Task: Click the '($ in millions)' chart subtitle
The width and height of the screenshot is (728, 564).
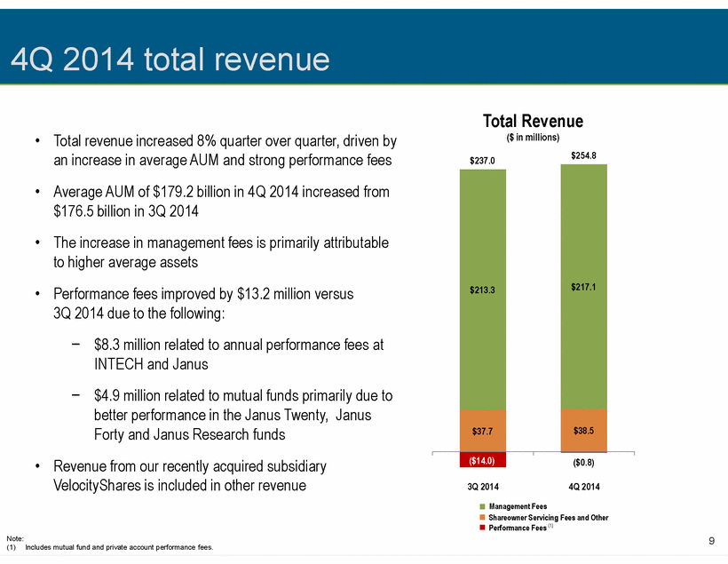Action: click(533, 138)
